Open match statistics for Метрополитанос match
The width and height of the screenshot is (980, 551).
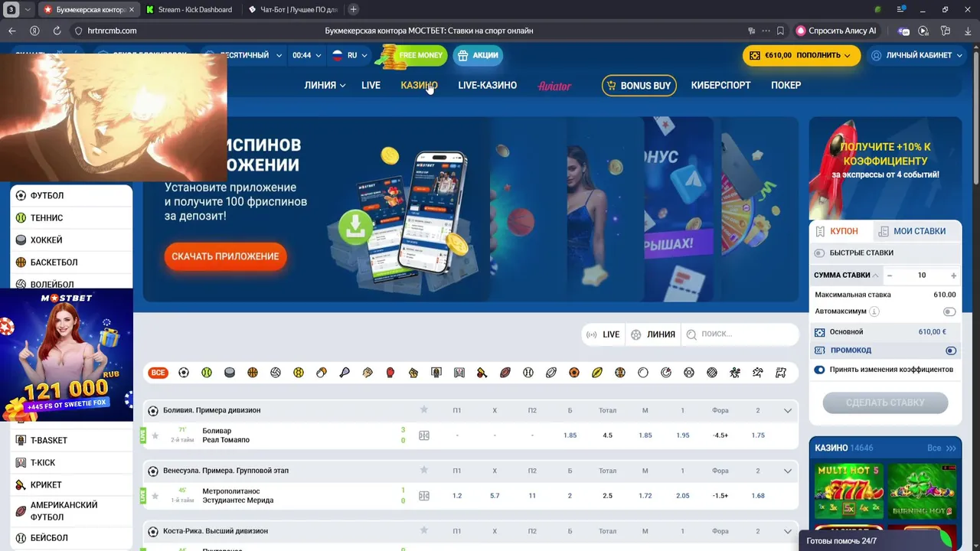[424, 496]
